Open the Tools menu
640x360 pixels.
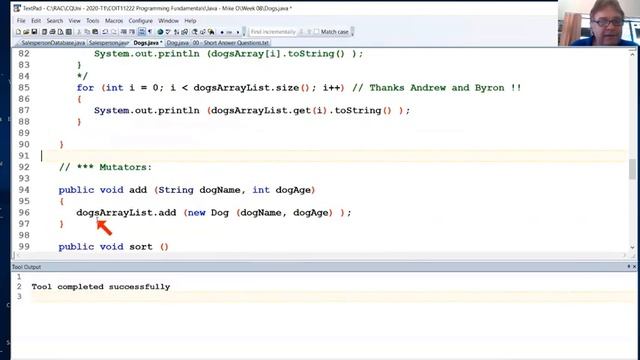pyautogui.click(x=93, y=20)
